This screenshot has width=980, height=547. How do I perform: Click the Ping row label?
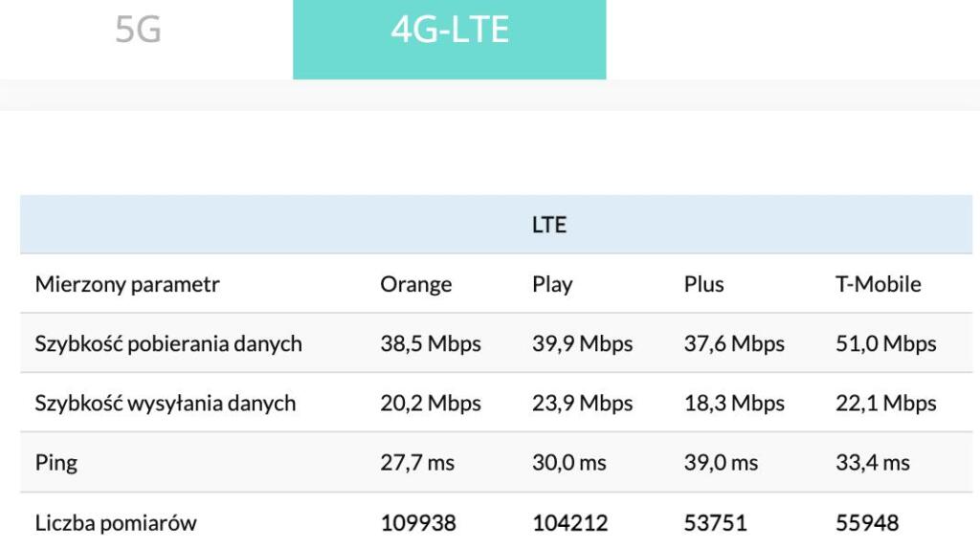point(56,463)
